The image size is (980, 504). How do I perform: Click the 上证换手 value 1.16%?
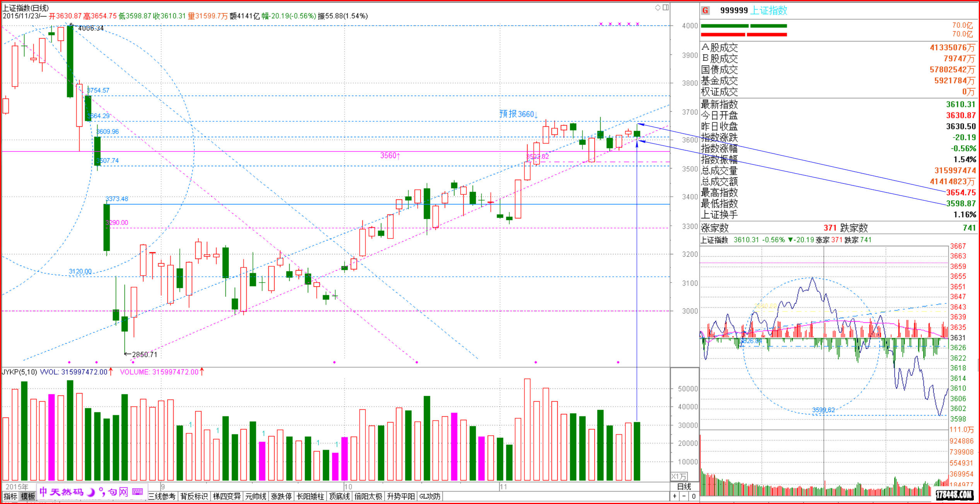[x=965, y=215]
